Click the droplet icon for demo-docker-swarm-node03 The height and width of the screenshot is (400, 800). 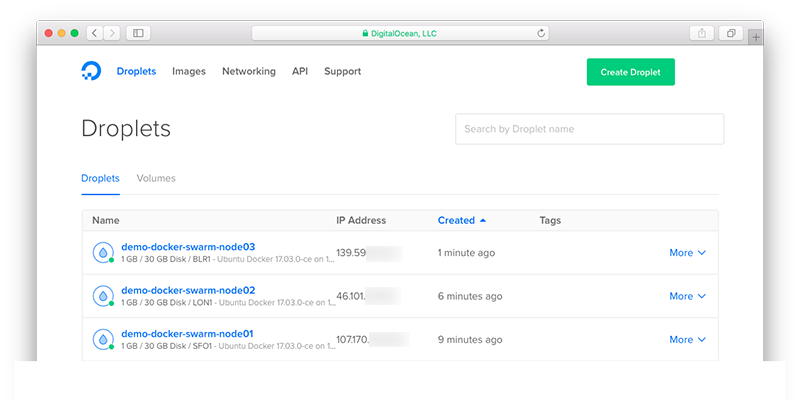pos(103,253)
